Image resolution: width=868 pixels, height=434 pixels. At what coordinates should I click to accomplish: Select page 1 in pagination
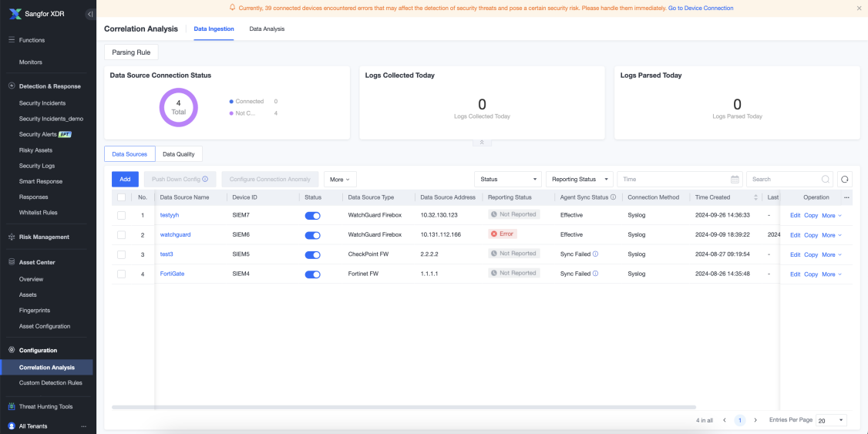coord(740,421)
